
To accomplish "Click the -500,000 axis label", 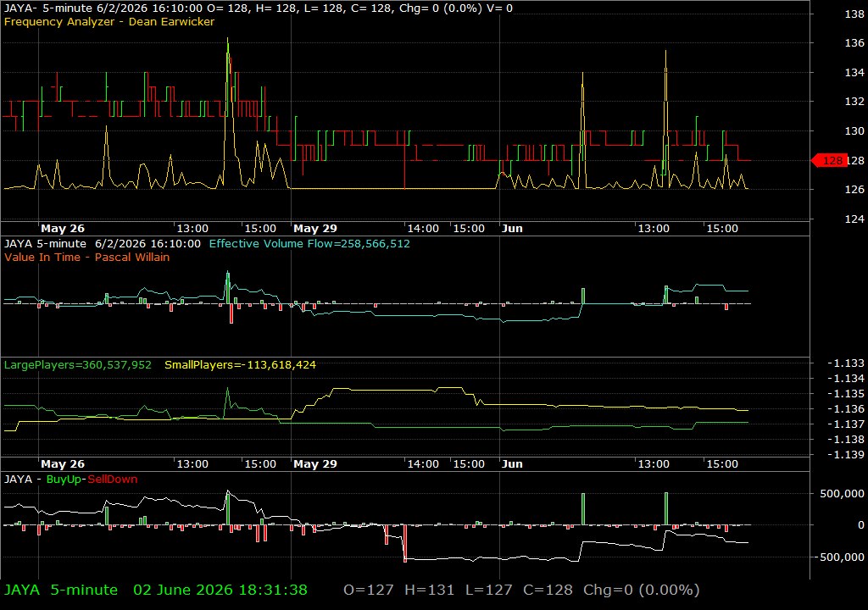I will (838, 557).
